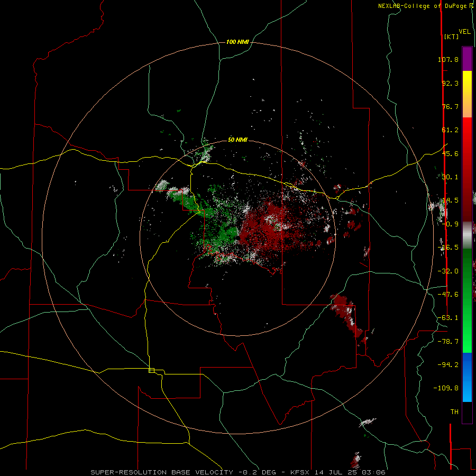Click the -63.1 velocity scale value
Image resolution: width=476 pixels, height=476 pixels.
[448, 318]
